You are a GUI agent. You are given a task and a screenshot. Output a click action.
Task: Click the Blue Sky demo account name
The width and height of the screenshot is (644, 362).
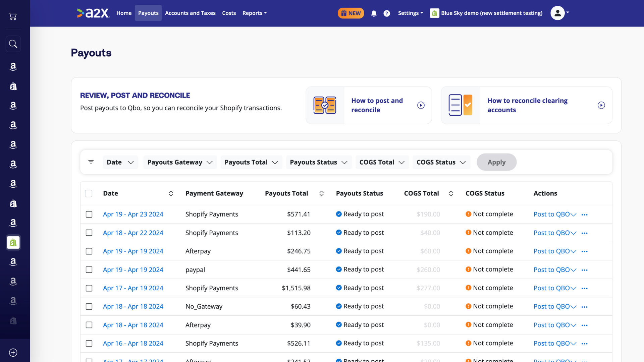tap(492, 13)
